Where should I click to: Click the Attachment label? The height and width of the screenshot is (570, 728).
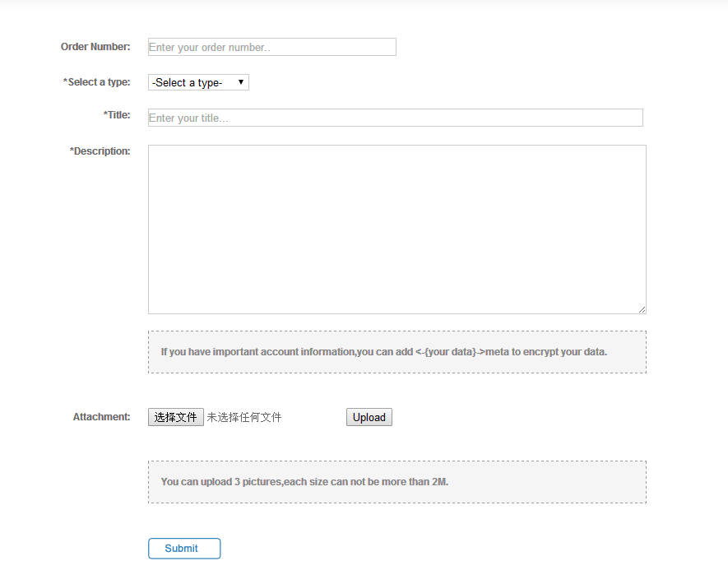101,417
